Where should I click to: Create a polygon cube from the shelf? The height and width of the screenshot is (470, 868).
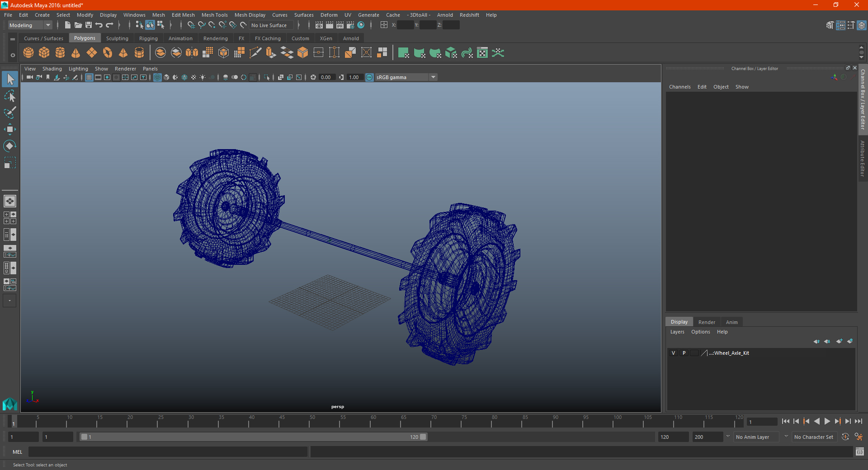click(44, 53)
